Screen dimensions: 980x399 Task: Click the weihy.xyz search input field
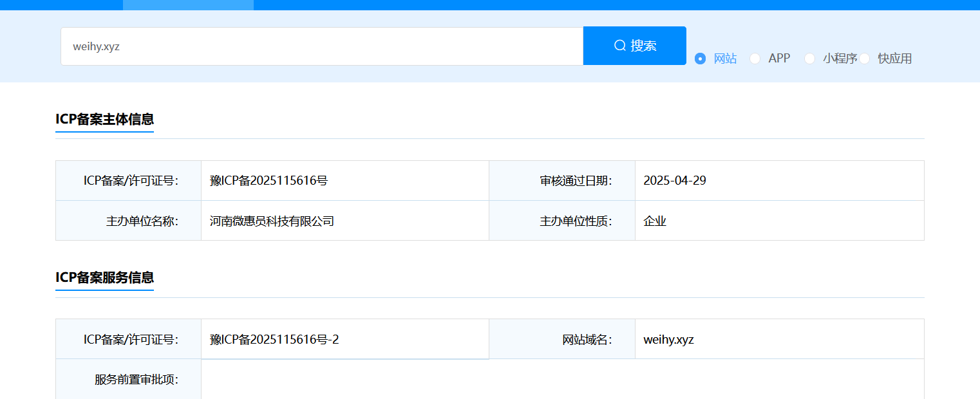(x=322, y=46)
